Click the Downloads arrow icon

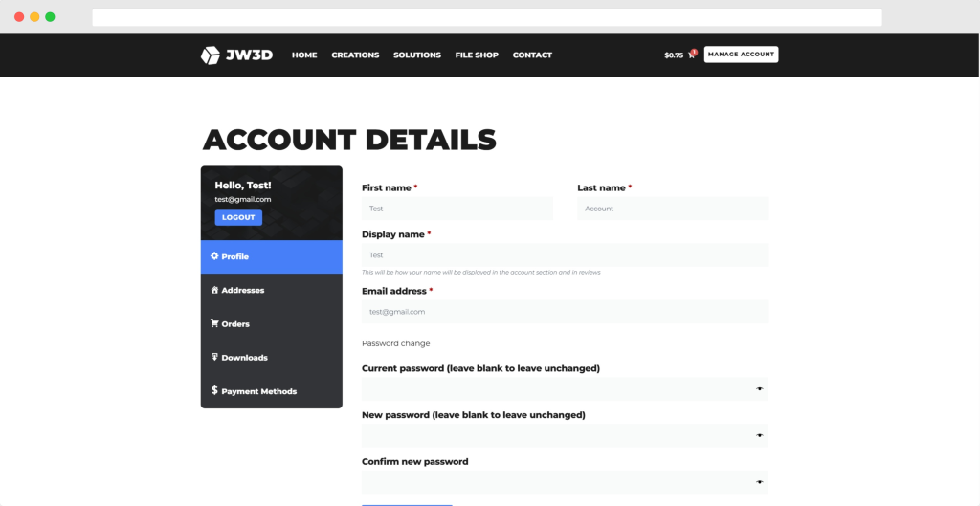[214, 358]
